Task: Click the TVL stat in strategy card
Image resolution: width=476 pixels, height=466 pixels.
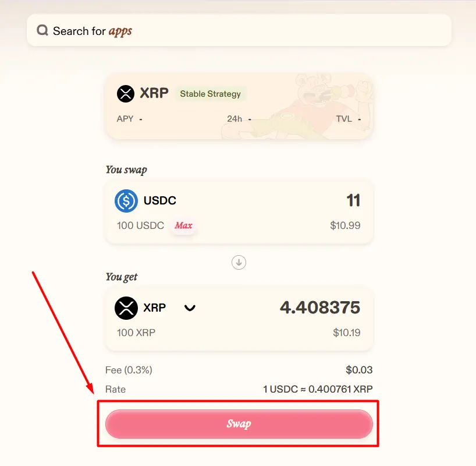Action: 349,119
